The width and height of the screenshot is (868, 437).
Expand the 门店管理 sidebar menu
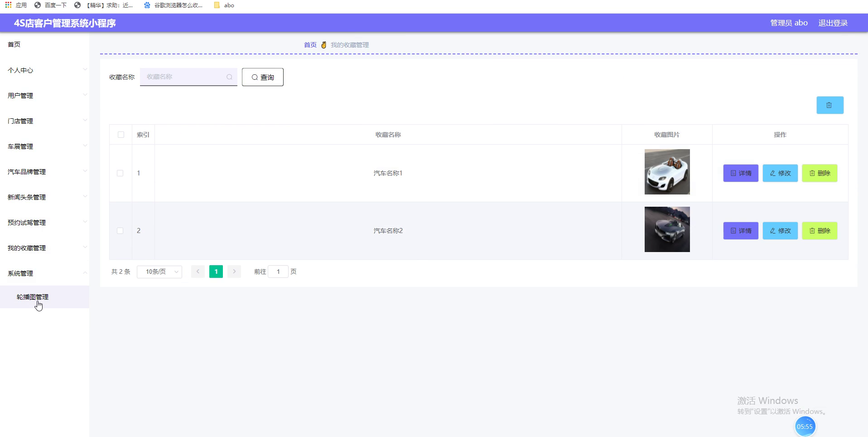pos(44,121)
